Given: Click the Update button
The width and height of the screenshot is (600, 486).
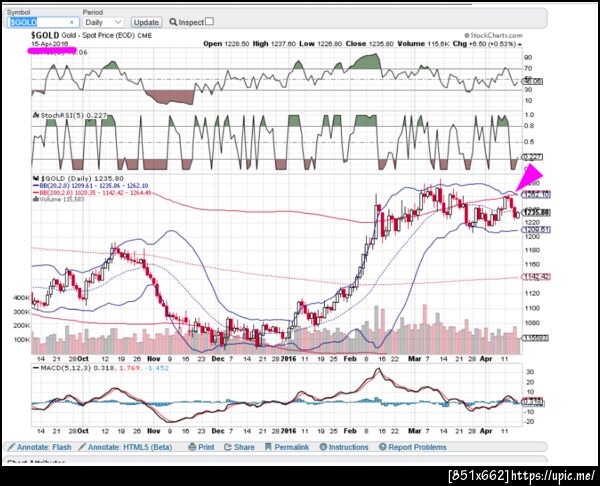Looking at the screenshot, I should 146,23.
